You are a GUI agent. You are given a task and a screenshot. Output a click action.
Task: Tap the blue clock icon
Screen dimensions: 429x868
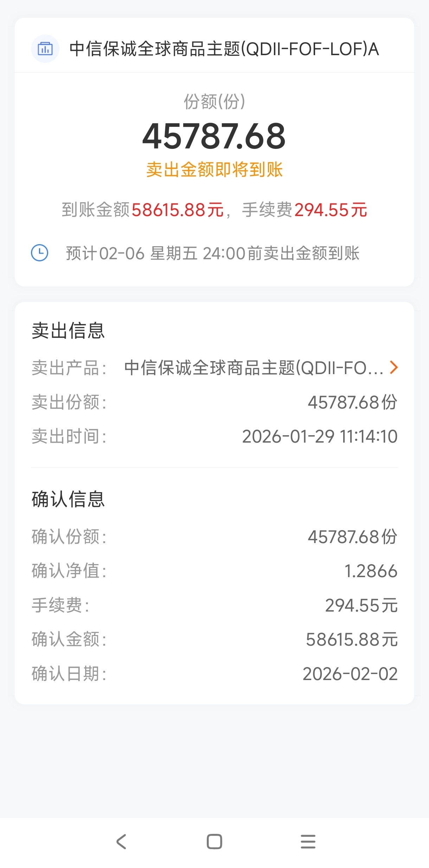[40, 253]
